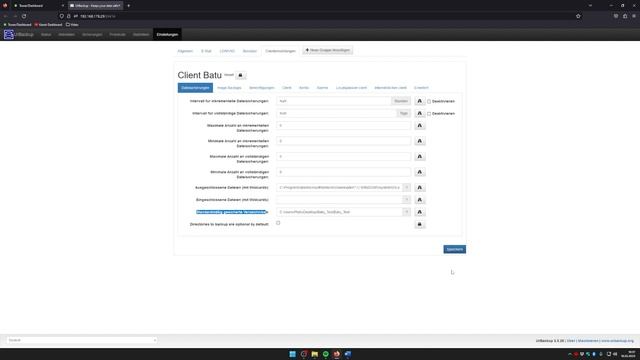
Task: Click the shield icon in the address bar
Action: click(62, 16)
